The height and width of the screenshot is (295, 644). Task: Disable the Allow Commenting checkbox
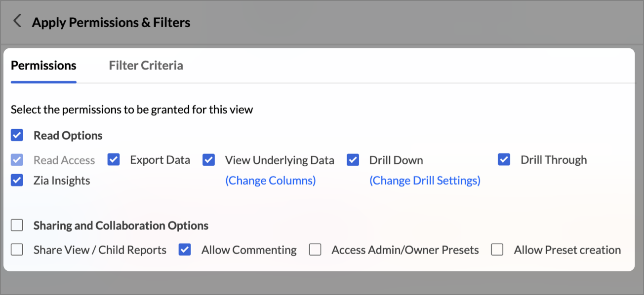[185, 250]
